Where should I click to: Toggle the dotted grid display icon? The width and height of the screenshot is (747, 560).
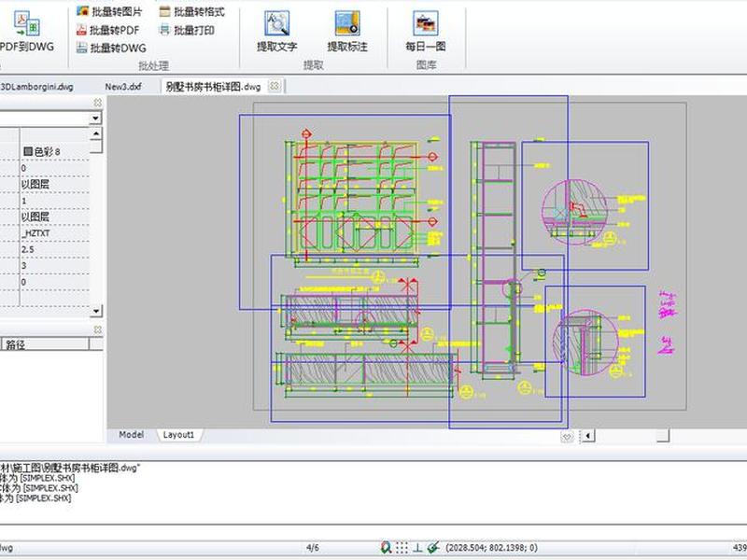click(402, 548)
